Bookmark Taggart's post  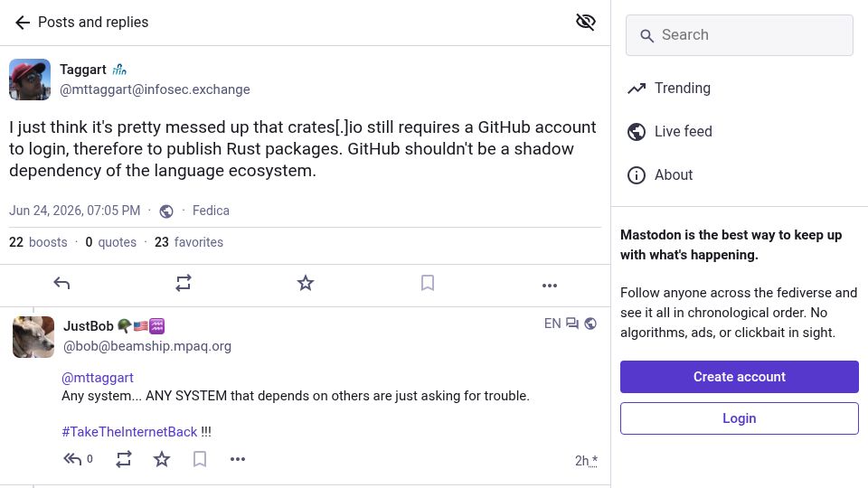tap(428, 283)
